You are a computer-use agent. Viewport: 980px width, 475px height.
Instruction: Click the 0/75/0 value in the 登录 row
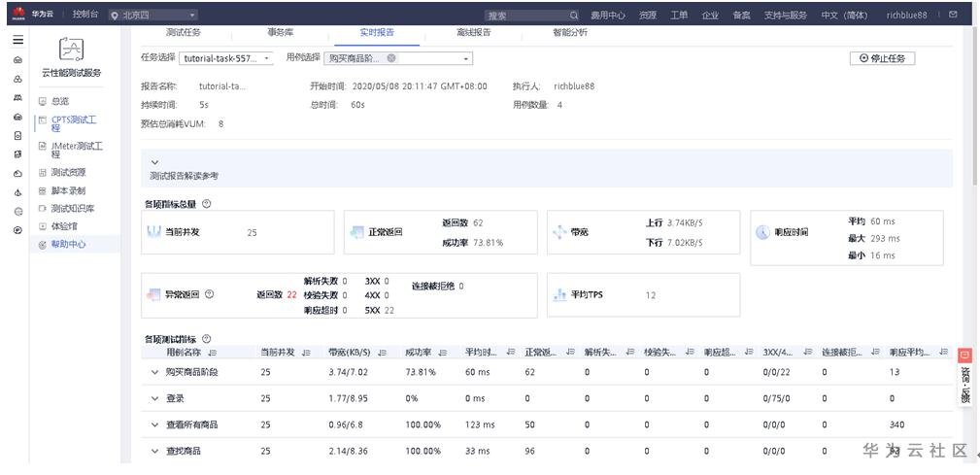tap(776, 398)
